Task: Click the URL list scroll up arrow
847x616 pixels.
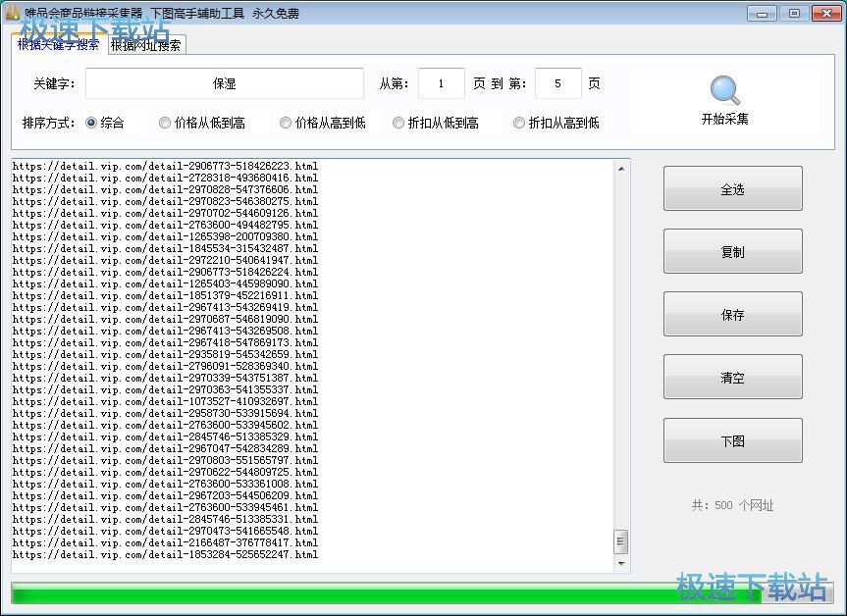Action: coord(621,169)
